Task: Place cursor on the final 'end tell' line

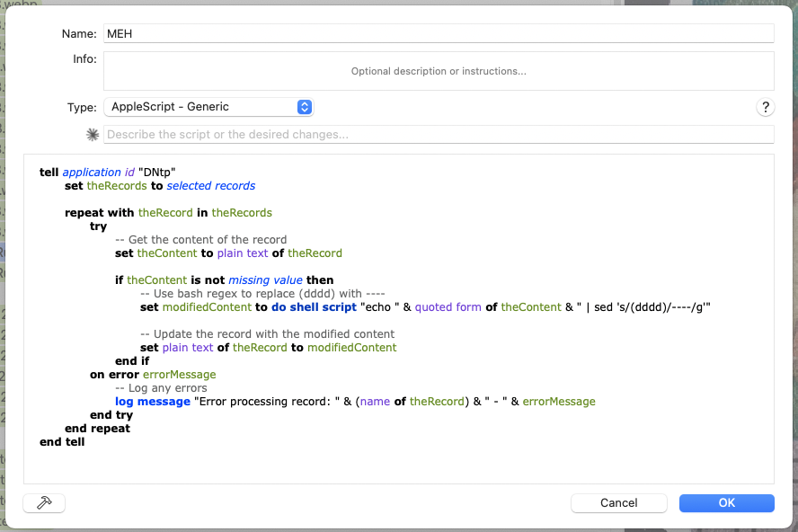Action: pos(62,442)
